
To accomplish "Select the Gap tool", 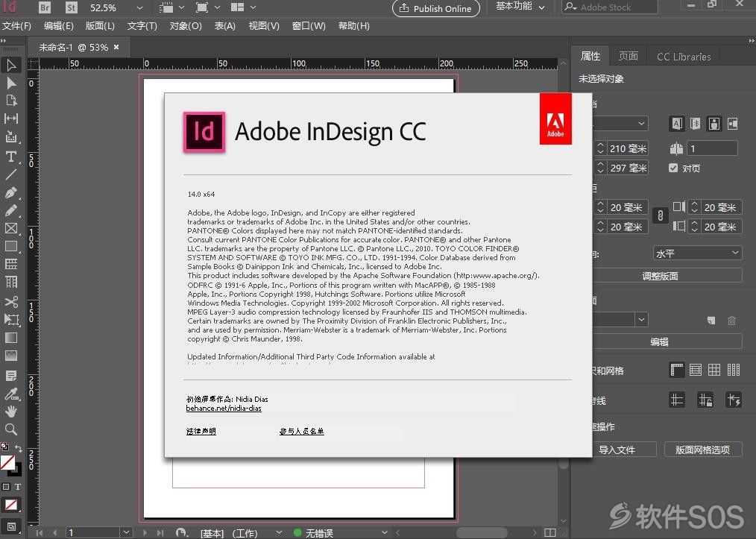I will pyautogui.click(x=11, y=119).
